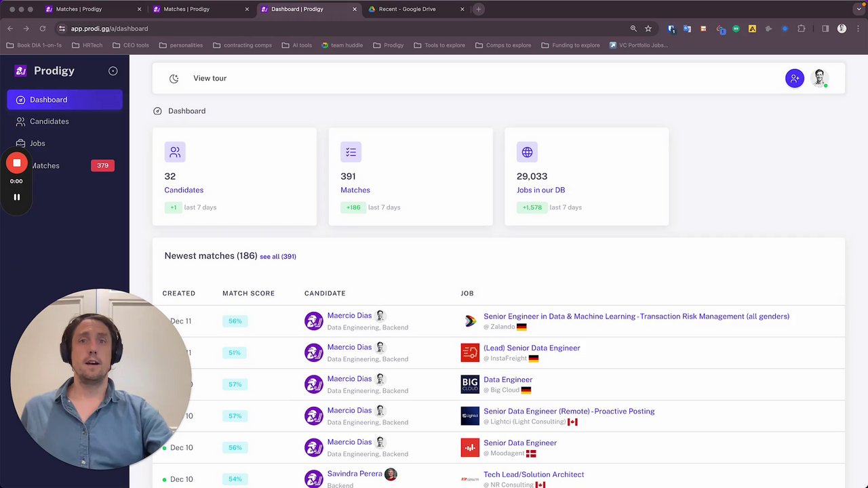The width and height of the screenshot is (868, 488).
Task: Open the Candidates card link
Action: click(184, 190)
